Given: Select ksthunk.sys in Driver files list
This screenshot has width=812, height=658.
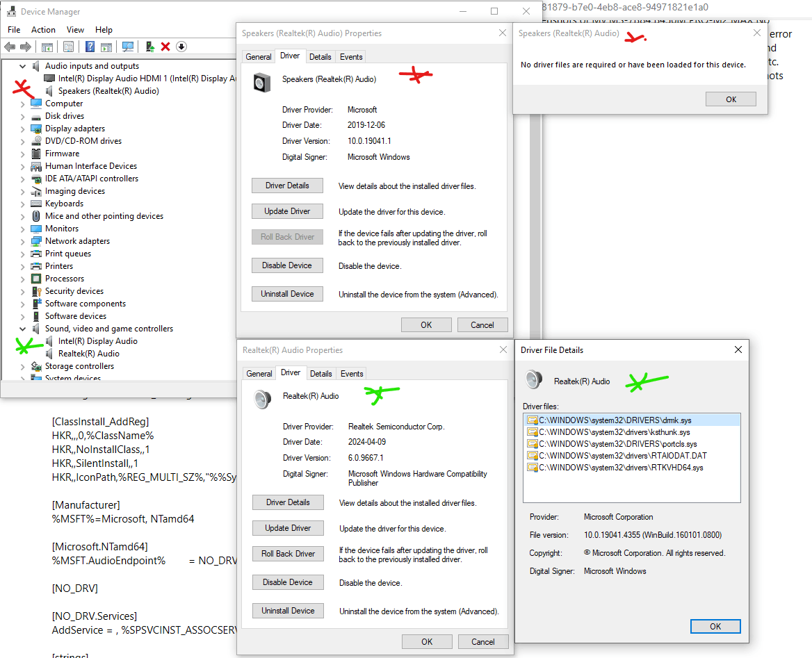Looking at the screenshot, I should 614,432.
